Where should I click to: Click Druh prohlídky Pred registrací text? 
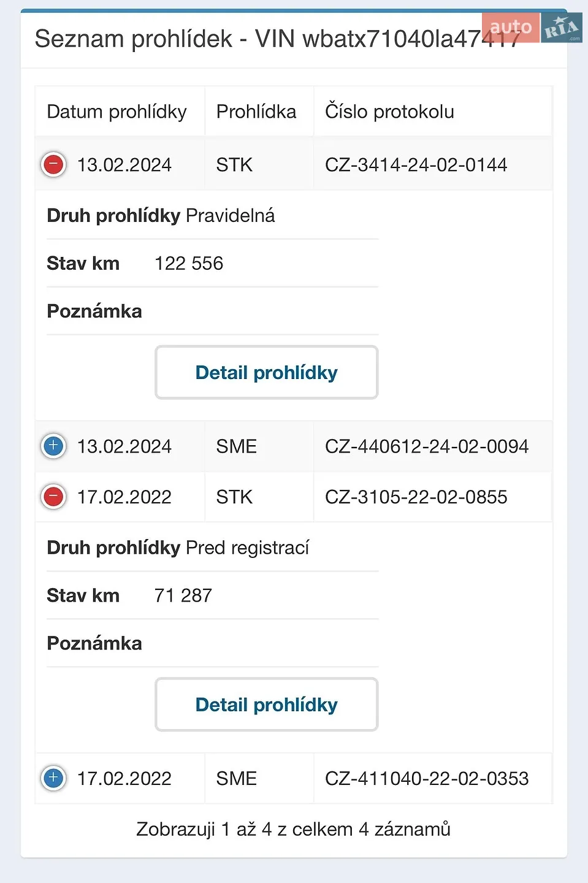[178, 548]
